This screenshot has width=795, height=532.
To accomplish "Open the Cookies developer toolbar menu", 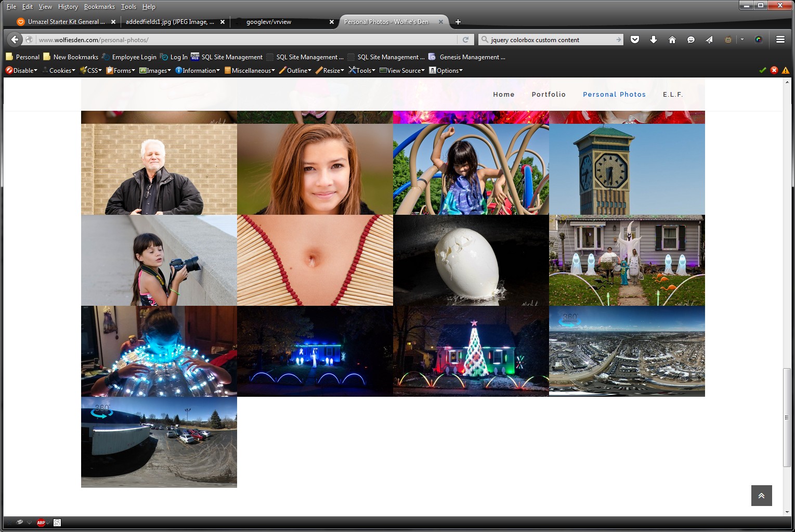I will coord(59,70).
